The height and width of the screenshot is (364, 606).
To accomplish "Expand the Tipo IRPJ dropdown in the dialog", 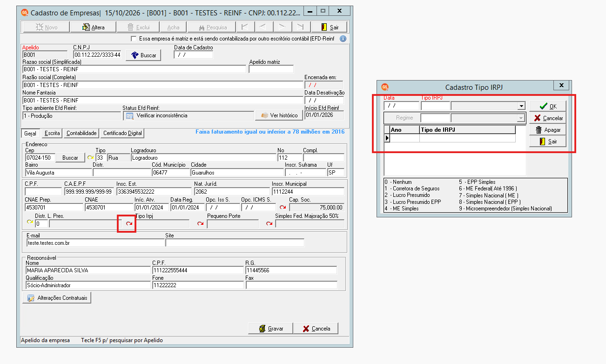I will 521,106.
